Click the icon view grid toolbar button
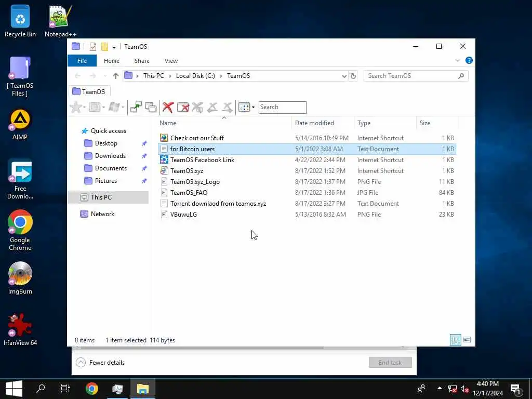532x399 pixels. click(x=244, y=107)
